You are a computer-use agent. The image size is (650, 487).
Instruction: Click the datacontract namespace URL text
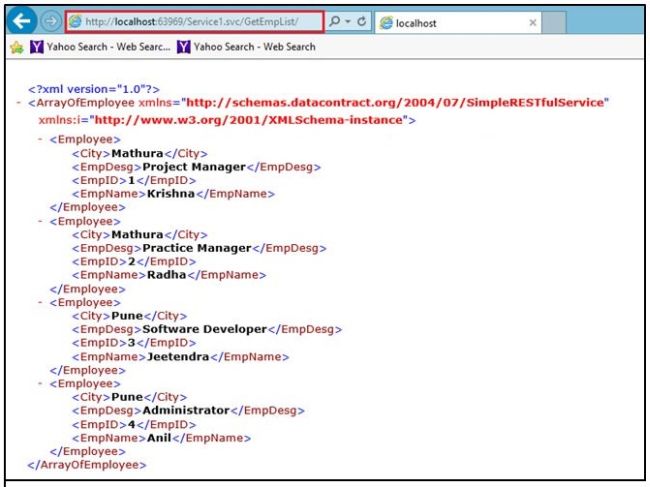click(395, 102)
